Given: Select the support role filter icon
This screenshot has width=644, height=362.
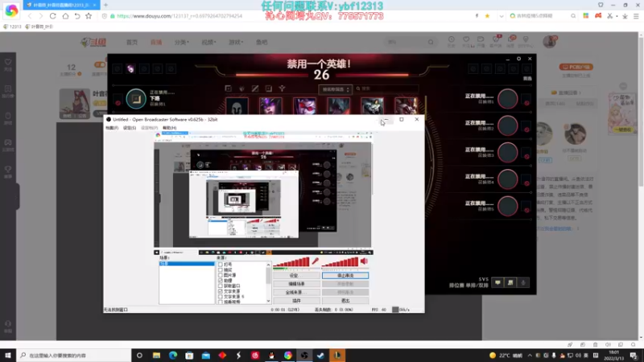Looking at the screenshot, I should click(283, 88).
